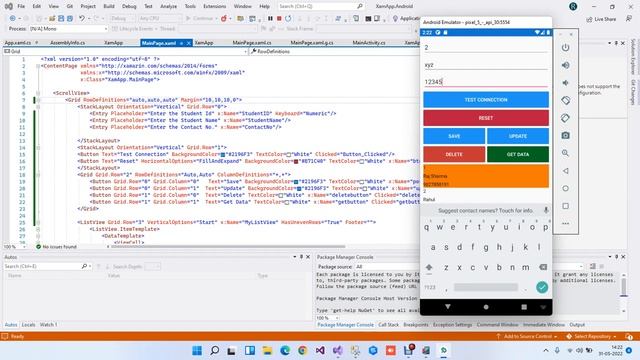The height and width of the screenshot is (360, 640).
Task: Open Windows Start menu
Action: [x=197, y=351]
